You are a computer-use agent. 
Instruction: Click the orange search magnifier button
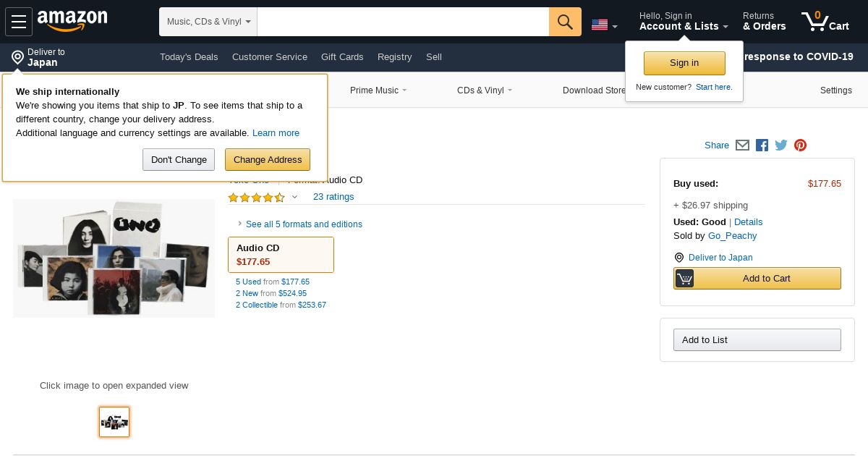pyautogui.click(x=565, y=22)
